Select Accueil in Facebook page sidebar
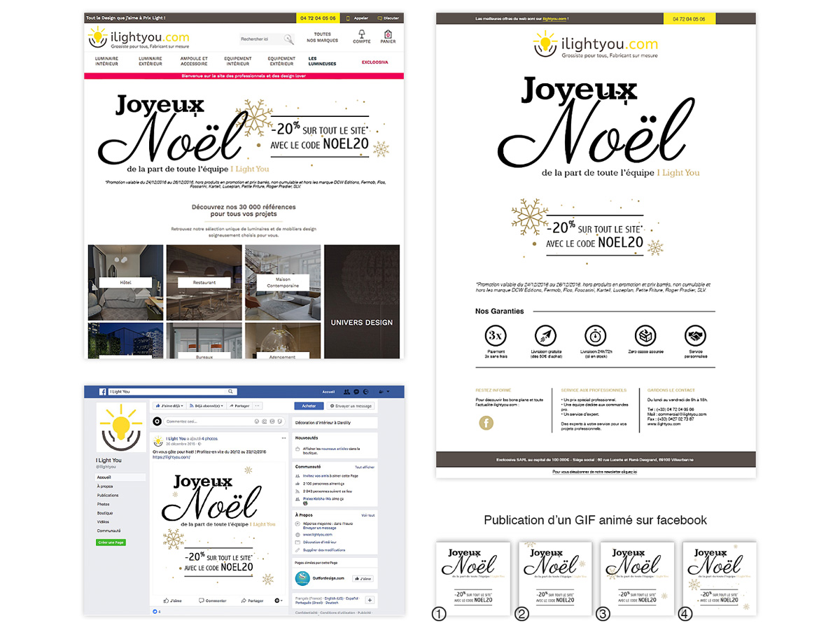The width and height of the screenshot is (840, 630). tap(120, 477)
